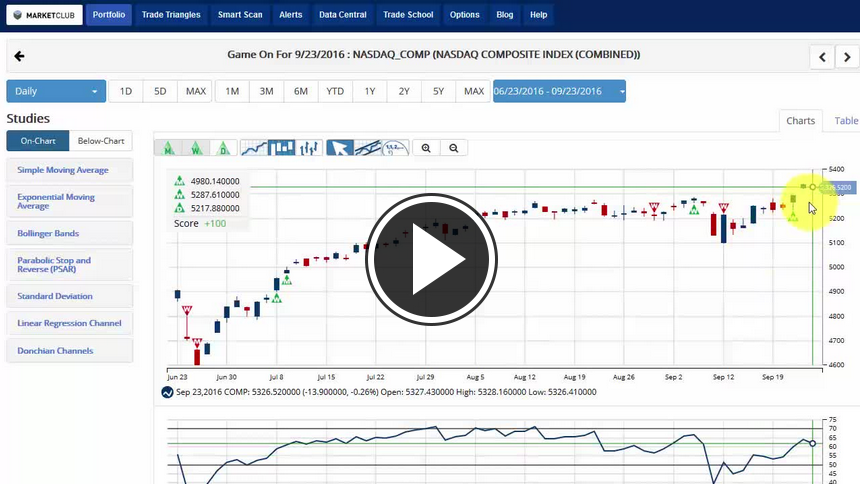
Task: Switch to line chart style
Action: point(255,148)
